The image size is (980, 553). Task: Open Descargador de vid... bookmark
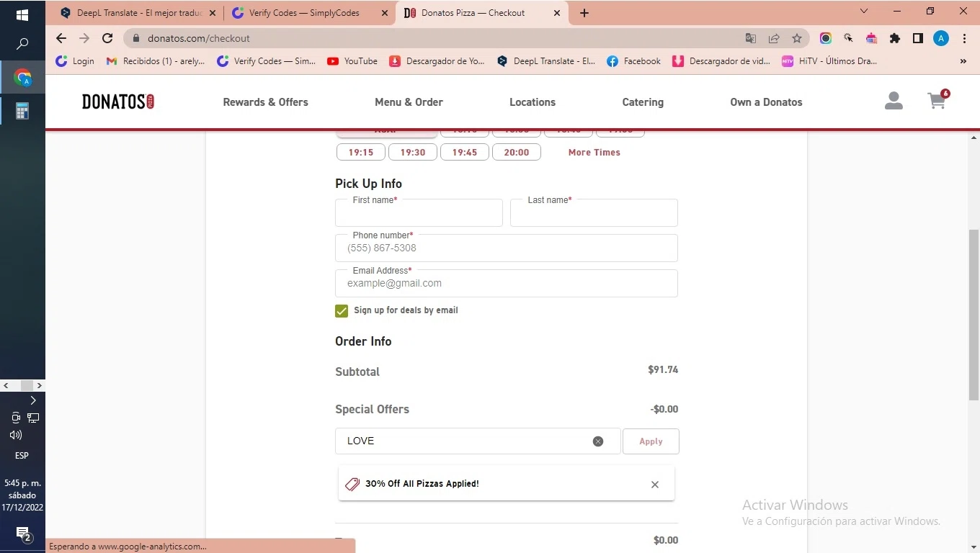(721, 61)
